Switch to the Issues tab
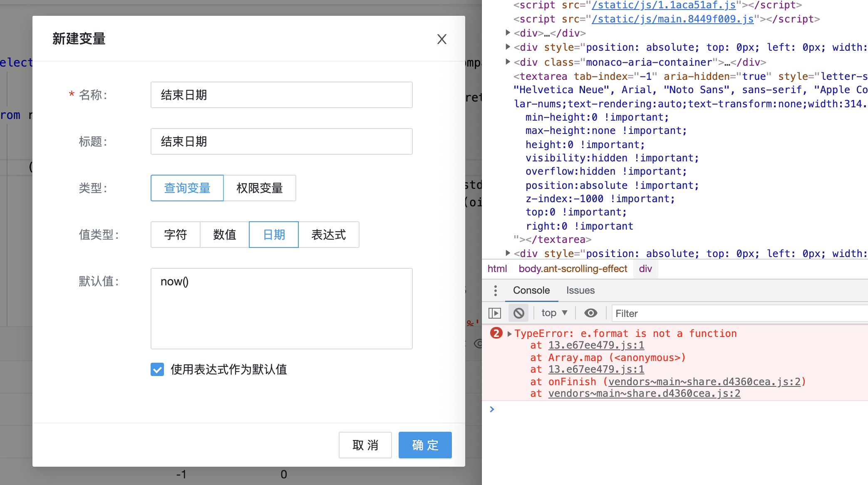This screenshot has width=868, height=485. (x=580, y=290)
